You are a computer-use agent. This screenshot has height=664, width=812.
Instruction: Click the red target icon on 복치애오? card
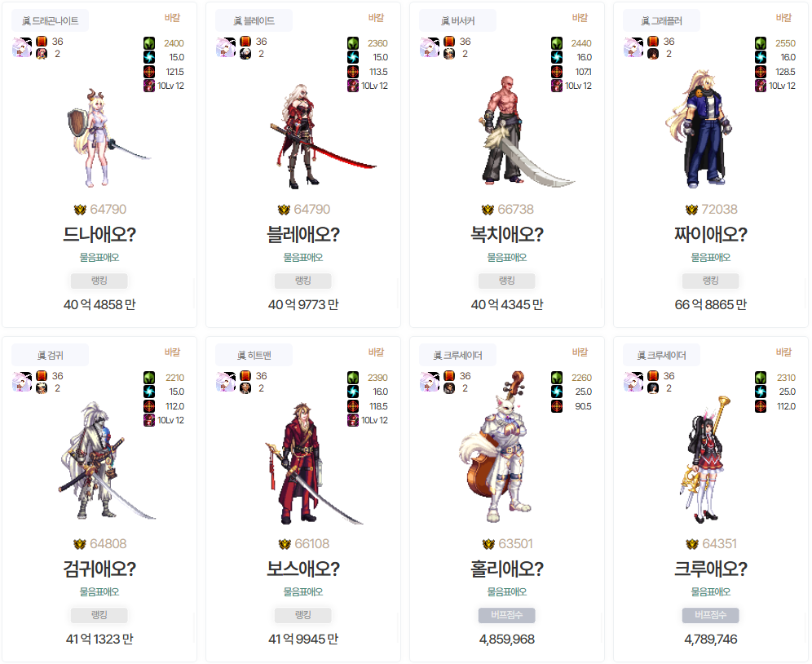(x=557, y=72)
